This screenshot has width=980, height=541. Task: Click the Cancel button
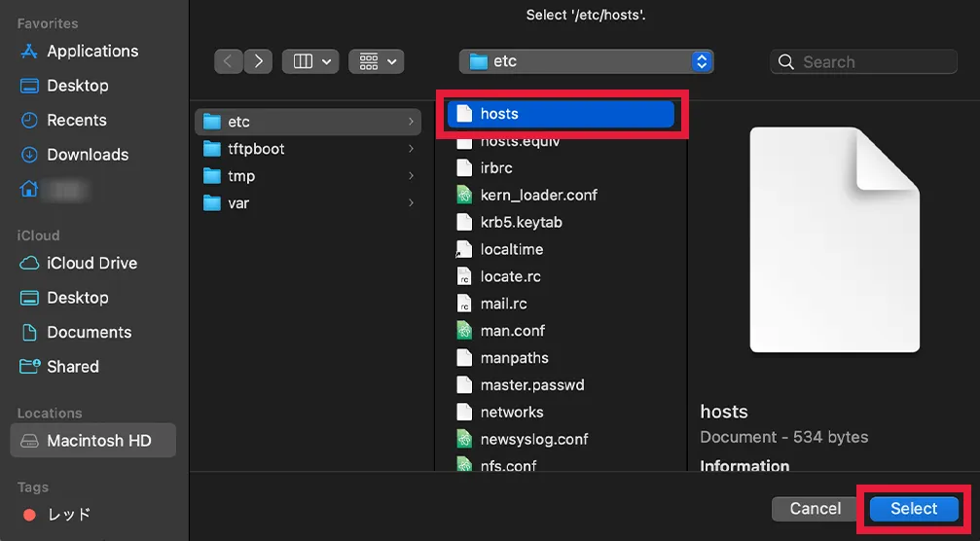point(815,509)
